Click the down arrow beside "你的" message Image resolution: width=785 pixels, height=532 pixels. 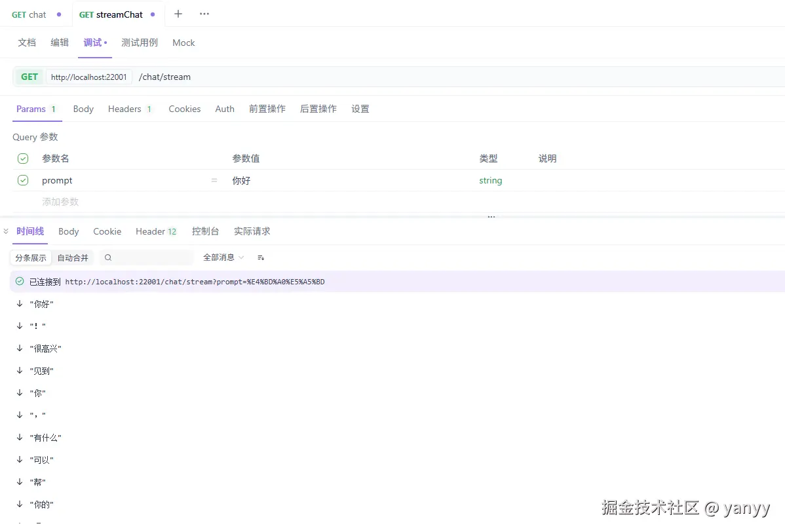(x=20, y=504)
